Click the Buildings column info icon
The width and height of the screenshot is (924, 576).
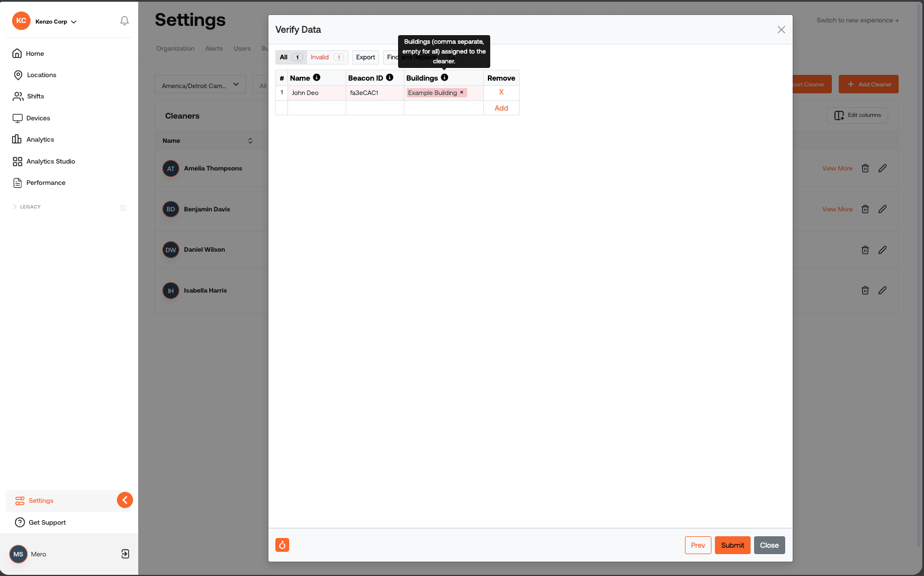[444, 77]
